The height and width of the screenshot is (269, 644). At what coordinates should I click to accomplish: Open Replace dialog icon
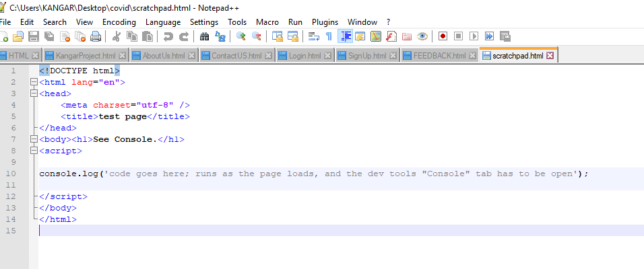coord(220,36)
